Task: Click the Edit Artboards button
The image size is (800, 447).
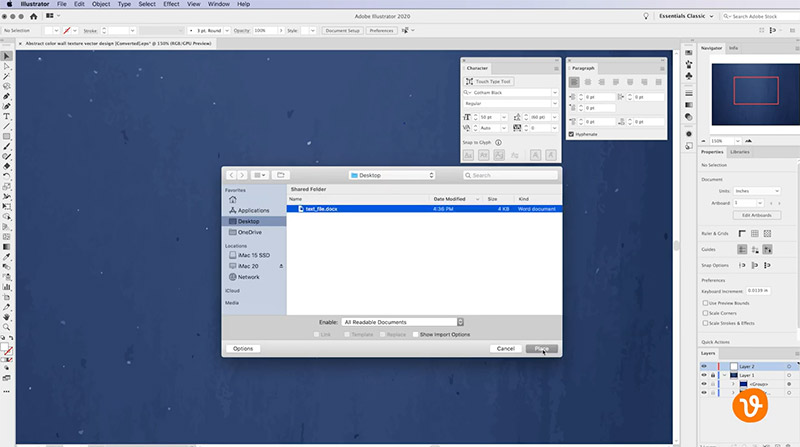Action: click(757, 215)
